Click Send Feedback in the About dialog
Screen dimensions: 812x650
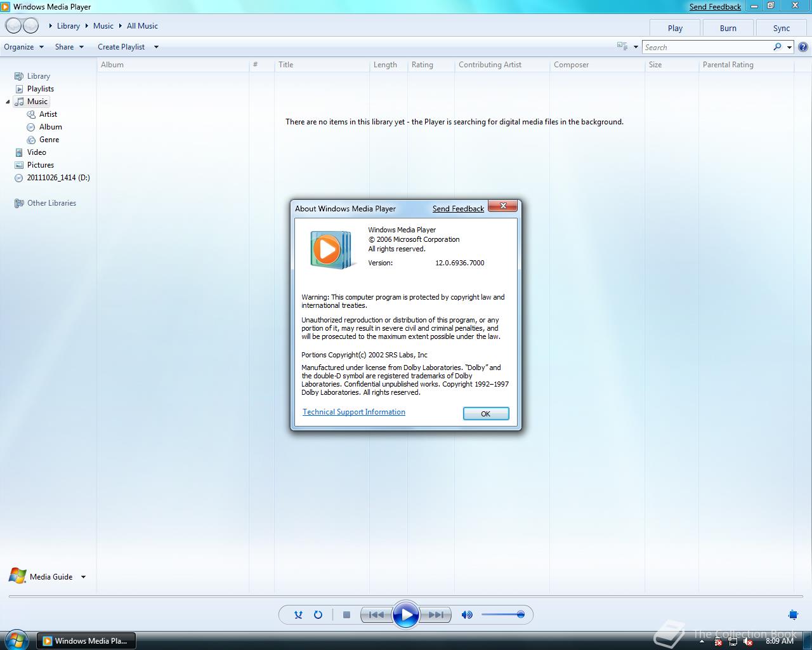coord(458,209)
